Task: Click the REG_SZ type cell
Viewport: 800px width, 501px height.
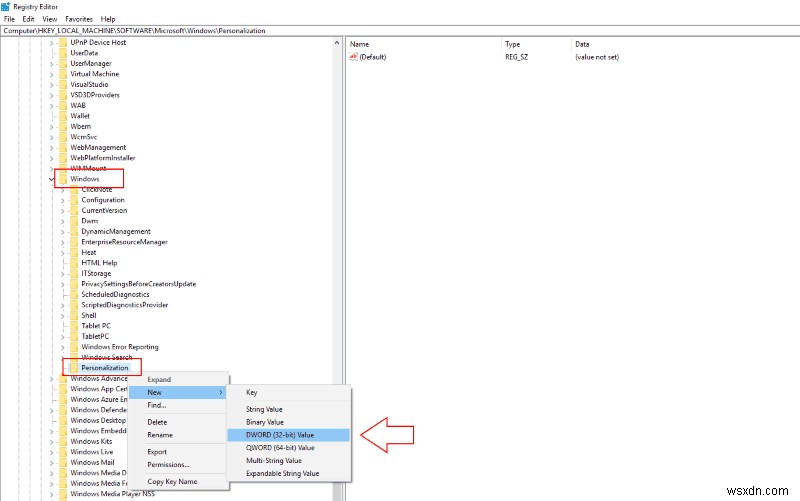Action: (516, 57)
